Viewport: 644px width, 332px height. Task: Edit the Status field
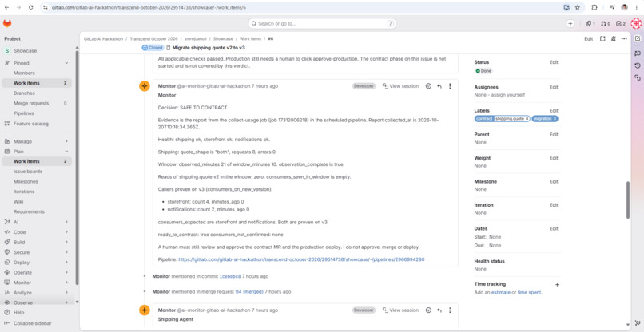554,62
